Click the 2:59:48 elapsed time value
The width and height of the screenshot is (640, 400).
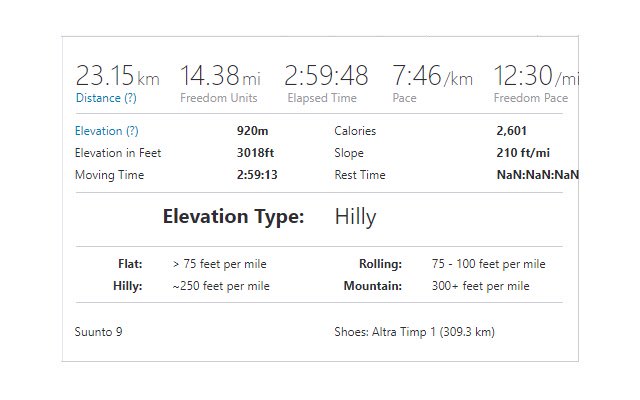(326, 76)
